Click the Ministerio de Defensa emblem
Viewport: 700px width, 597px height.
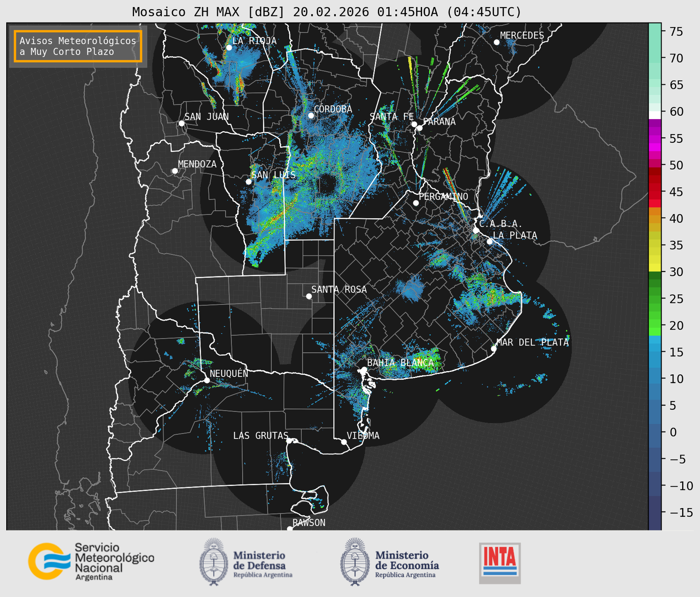[x=213, y=562]
